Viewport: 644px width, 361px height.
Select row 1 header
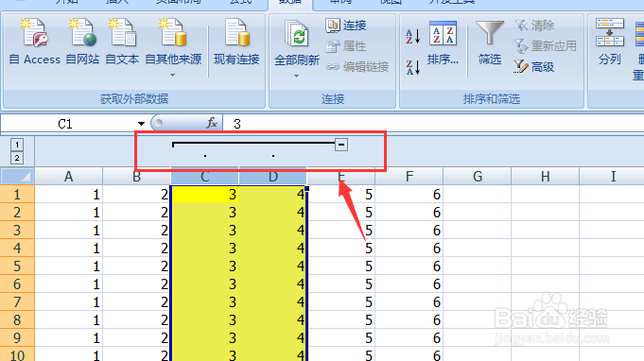click(17, 194)
